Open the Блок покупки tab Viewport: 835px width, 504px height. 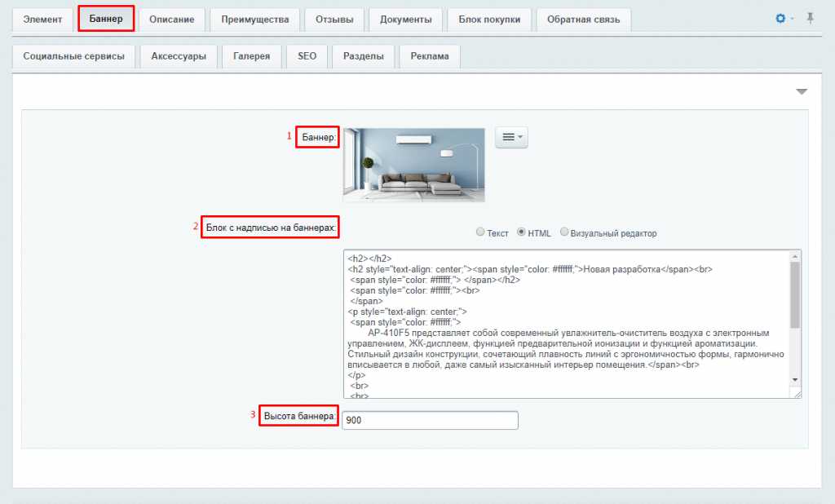tap(489, 19)
